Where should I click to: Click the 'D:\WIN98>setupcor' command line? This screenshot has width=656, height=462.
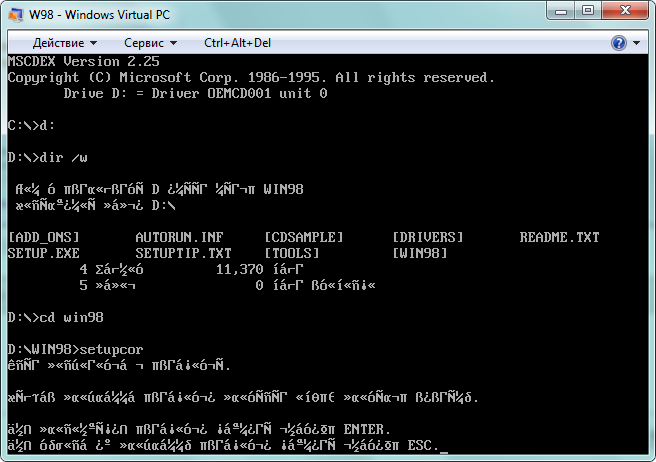(x=76, y=349)
